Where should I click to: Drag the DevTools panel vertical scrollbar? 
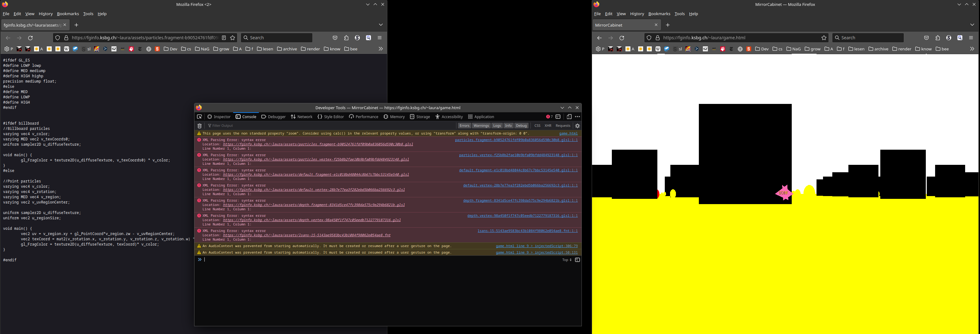582,187
